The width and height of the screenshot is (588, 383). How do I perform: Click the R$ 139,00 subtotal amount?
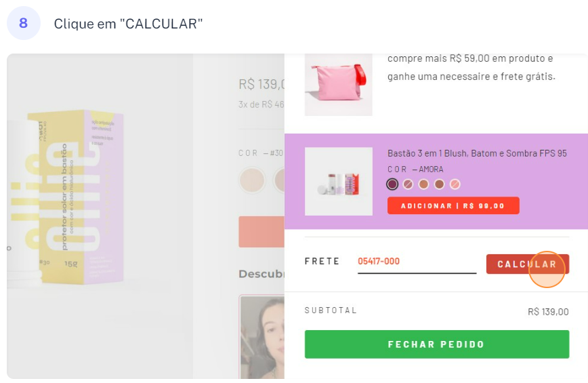(x=548, y=312)
